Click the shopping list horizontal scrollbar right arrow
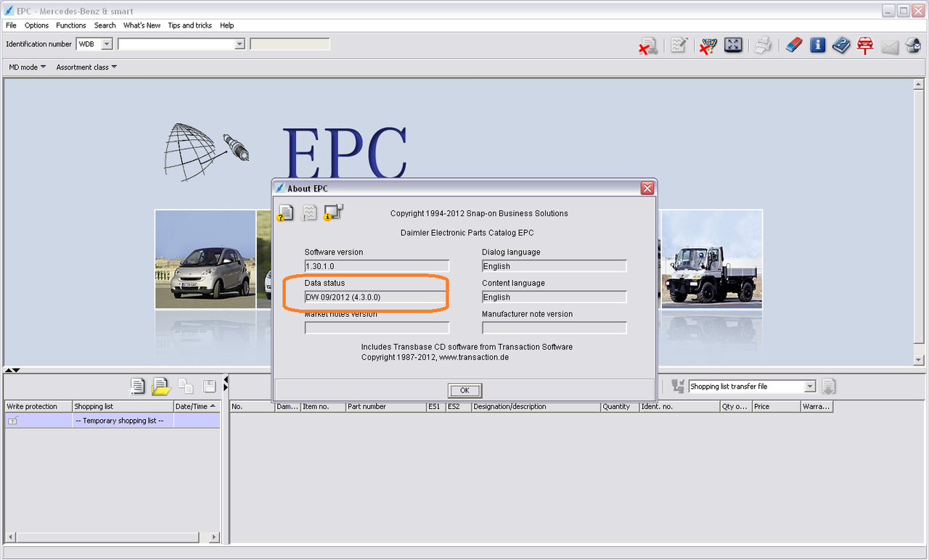 click(214, 538)
